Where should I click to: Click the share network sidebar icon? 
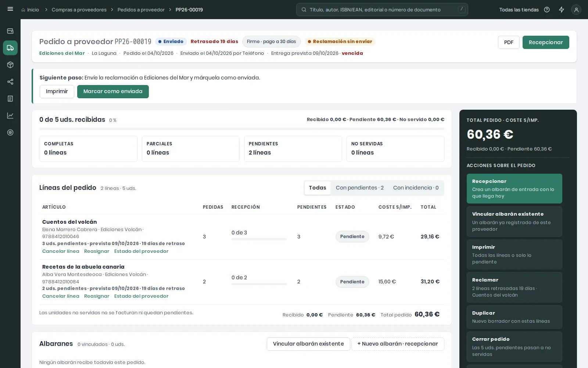pyautogui.click(x=10, y=82)
